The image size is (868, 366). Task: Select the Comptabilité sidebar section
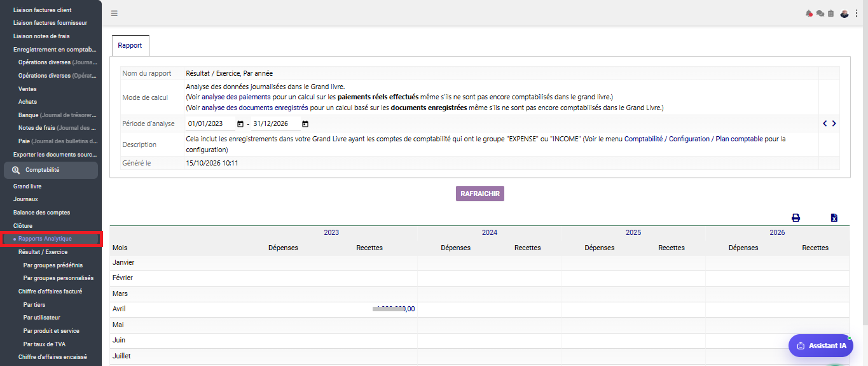pos(51,170)
